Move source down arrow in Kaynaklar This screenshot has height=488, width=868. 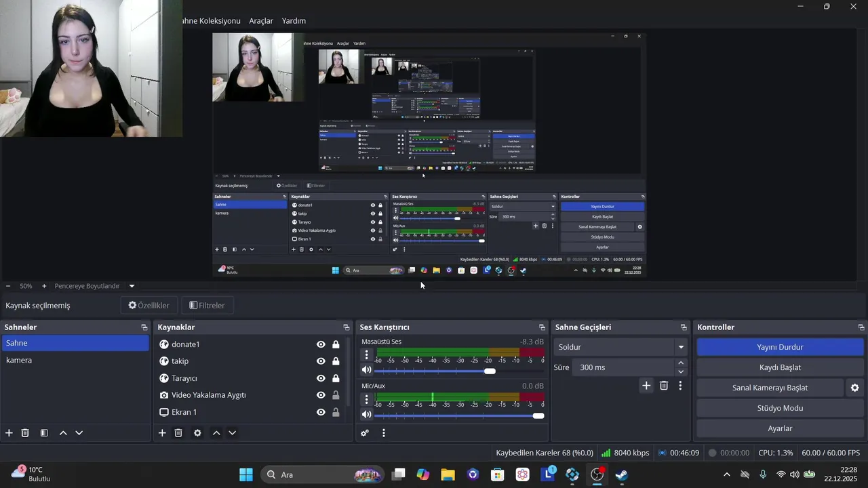click(233, 432)
